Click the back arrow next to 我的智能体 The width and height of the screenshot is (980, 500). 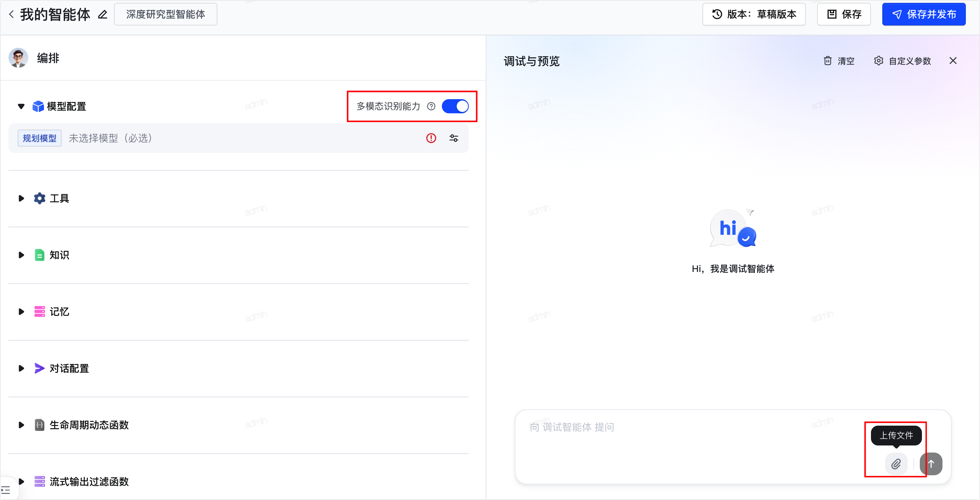[11, 15]
